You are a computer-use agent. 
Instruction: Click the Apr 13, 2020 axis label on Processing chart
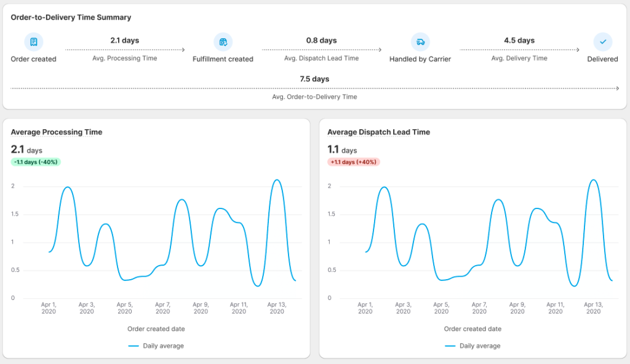(x=277, y=307)
